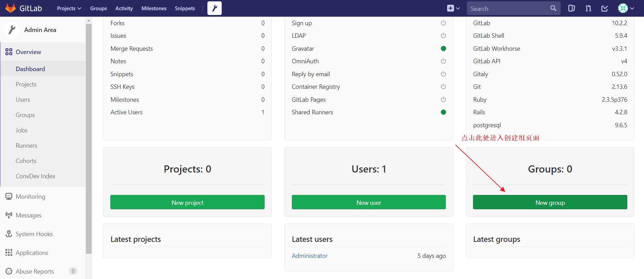Click the Monitoring screen icon

coord(9,196)
